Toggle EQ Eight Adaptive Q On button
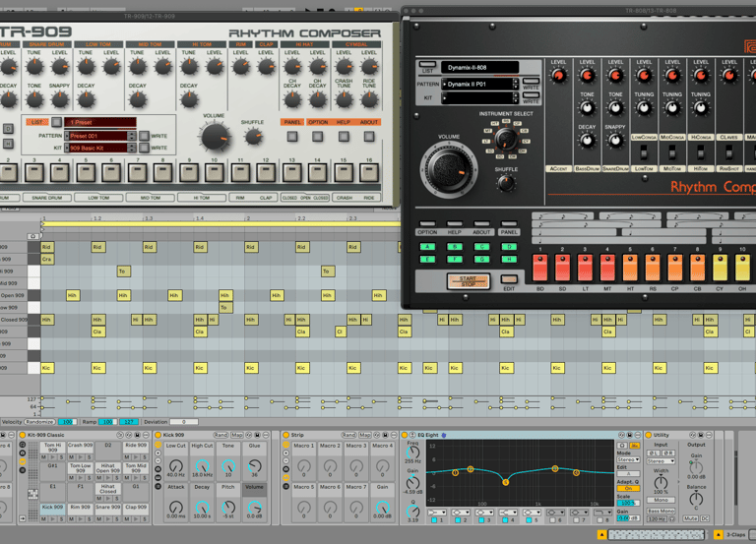 [628, 488]
